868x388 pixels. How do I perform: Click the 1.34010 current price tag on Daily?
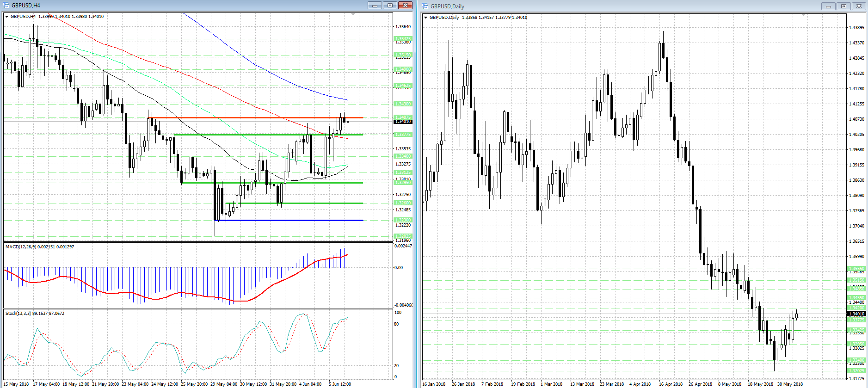(856, 314)
